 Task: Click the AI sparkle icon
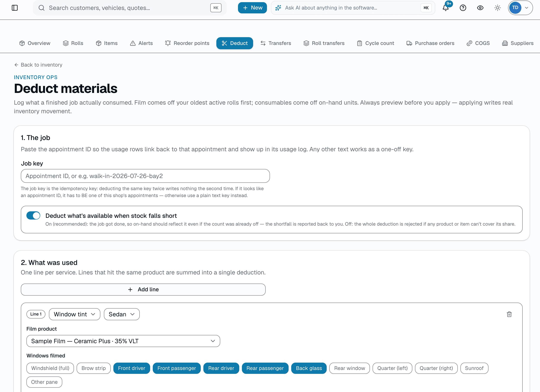(278, 8)
